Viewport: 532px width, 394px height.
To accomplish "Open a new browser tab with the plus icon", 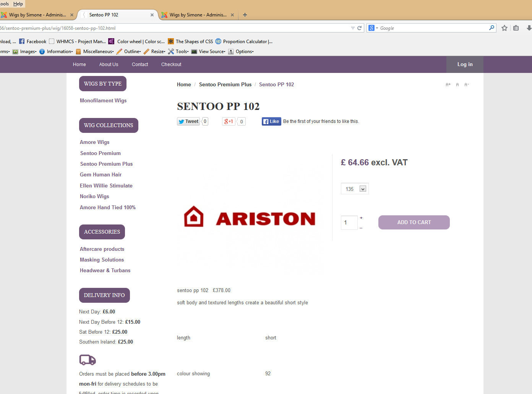I will pyautogui.click(x=245, y=15).
